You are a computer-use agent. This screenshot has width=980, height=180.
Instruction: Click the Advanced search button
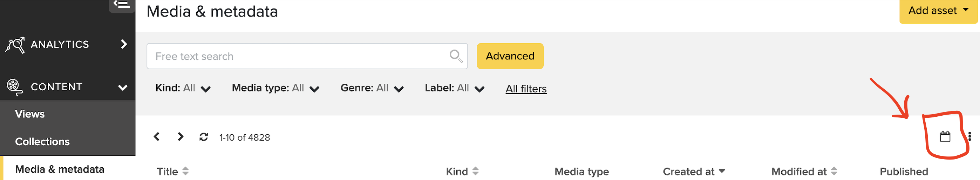click(510, 56)
